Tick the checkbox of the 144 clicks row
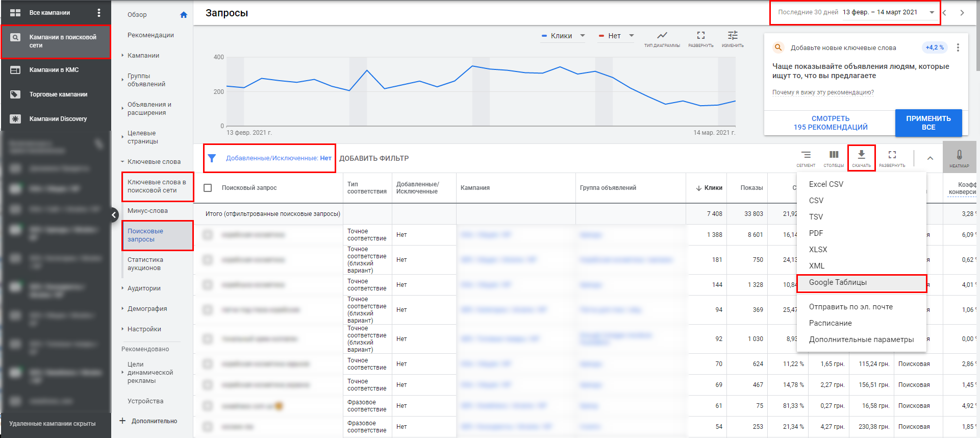Viewport: 980px width, 438px height. [208, 285]
